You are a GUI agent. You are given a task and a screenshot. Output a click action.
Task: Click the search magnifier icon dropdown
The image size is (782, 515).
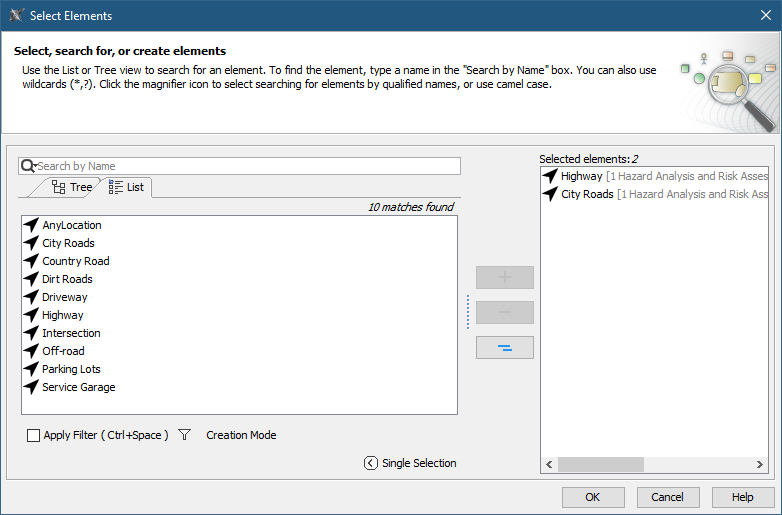[28, 166]
